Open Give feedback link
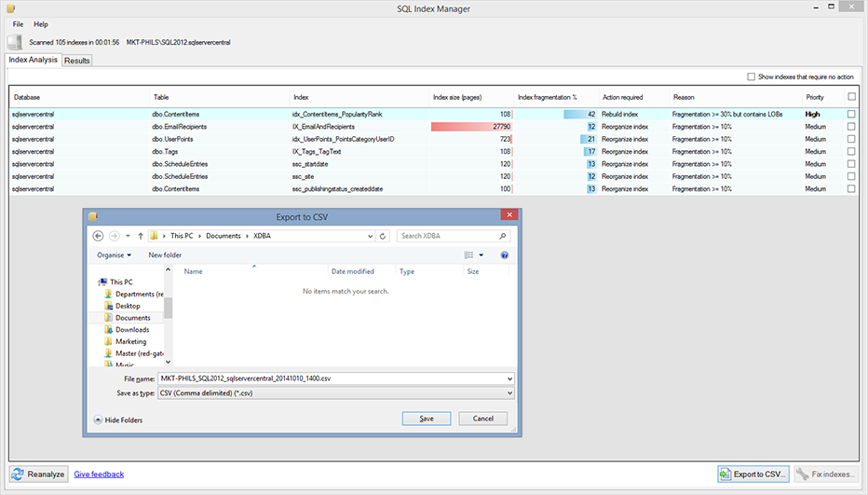 (99, 474)
